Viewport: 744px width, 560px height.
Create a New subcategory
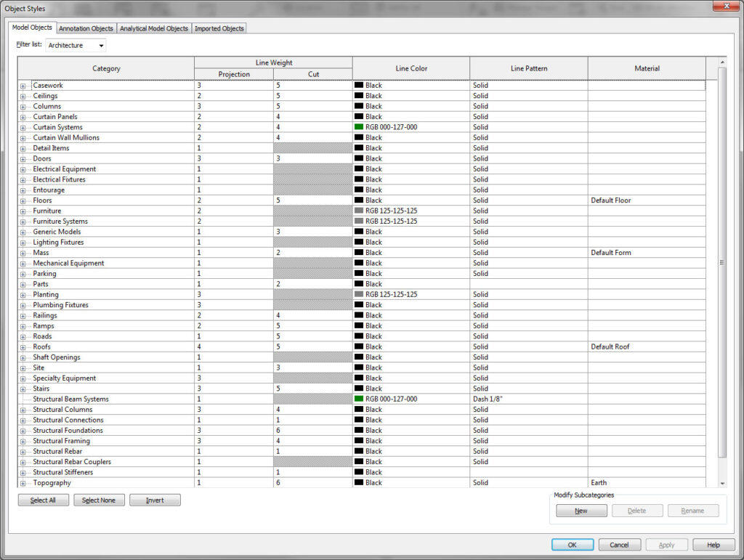(x=581, y=511)
